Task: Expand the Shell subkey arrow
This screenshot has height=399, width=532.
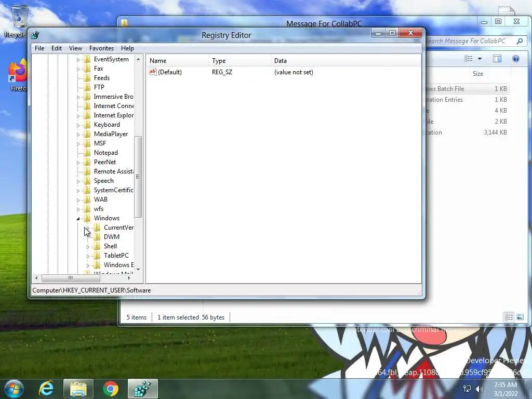Action: tap(88, 247)
